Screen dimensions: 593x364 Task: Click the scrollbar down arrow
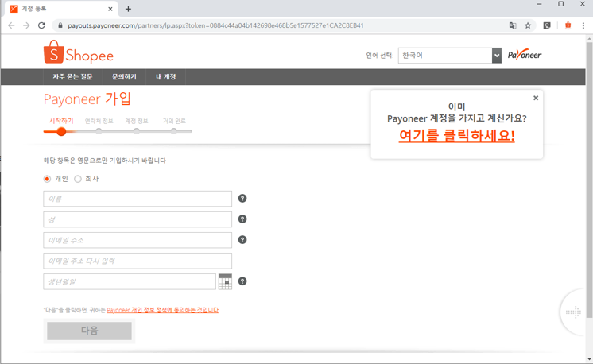589,359
